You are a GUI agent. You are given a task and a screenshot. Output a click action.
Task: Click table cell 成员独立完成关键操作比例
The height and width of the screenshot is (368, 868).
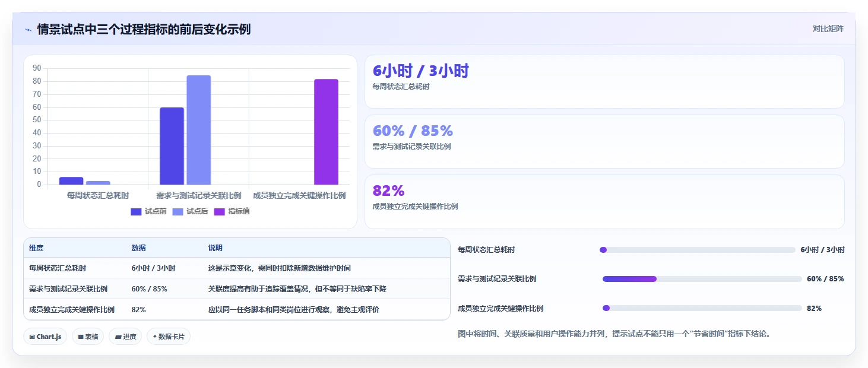pos(72,310)
